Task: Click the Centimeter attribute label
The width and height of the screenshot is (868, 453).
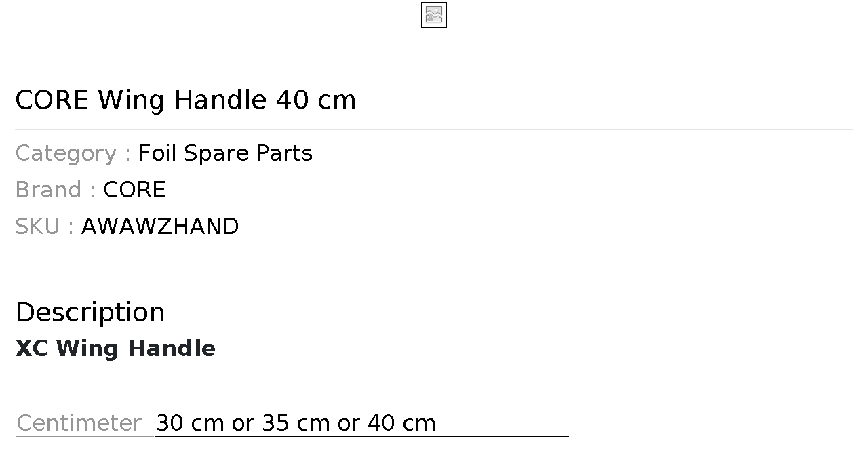Action: click(x=79, y=423)
